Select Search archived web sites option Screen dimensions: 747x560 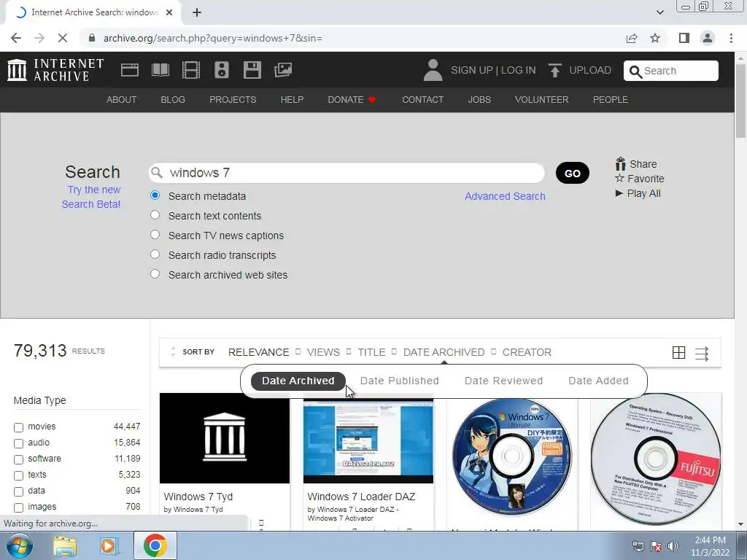coord(155,274)
